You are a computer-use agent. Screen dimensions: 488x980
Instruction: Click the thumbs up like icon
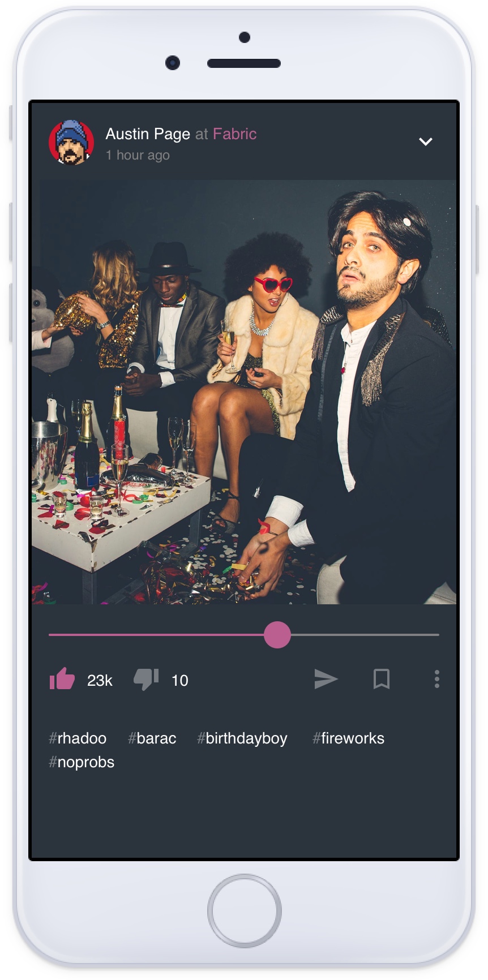(x=62, y=678)
